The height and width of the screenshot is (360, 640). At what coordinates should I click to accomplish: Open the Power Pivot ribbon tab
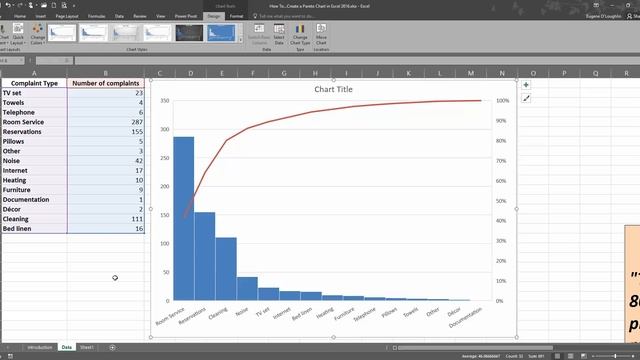pos(186,16)
